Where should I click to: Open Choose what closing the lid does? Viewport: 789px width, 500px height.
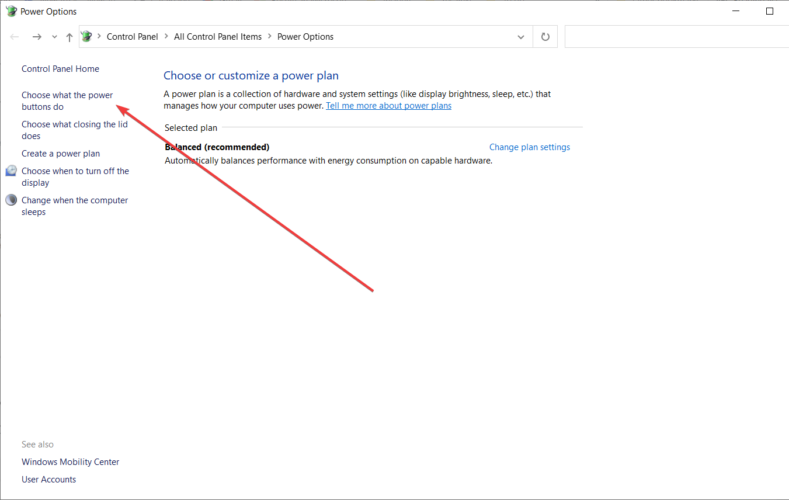[74, 130]
